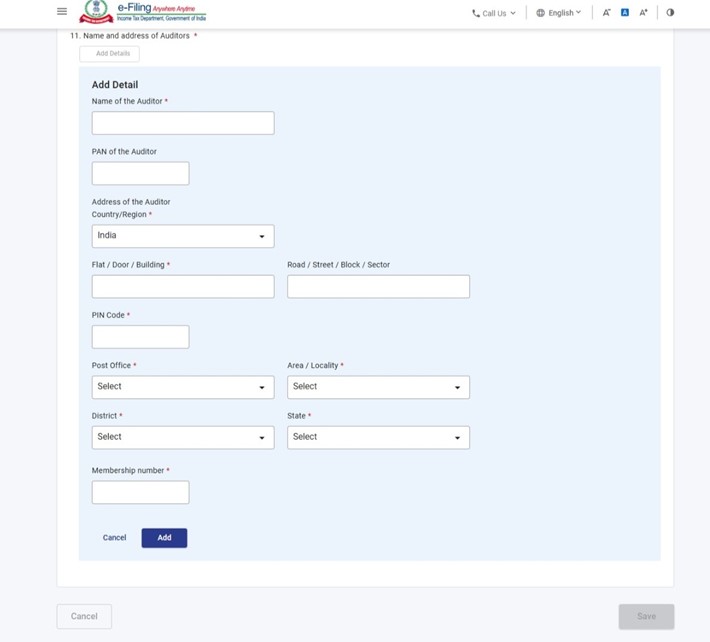The width and height of the screenshot is (710, 642).
Task: Click the e-Filing Income Tax logo
Action: pyautogui.click(x=143, y=12)
